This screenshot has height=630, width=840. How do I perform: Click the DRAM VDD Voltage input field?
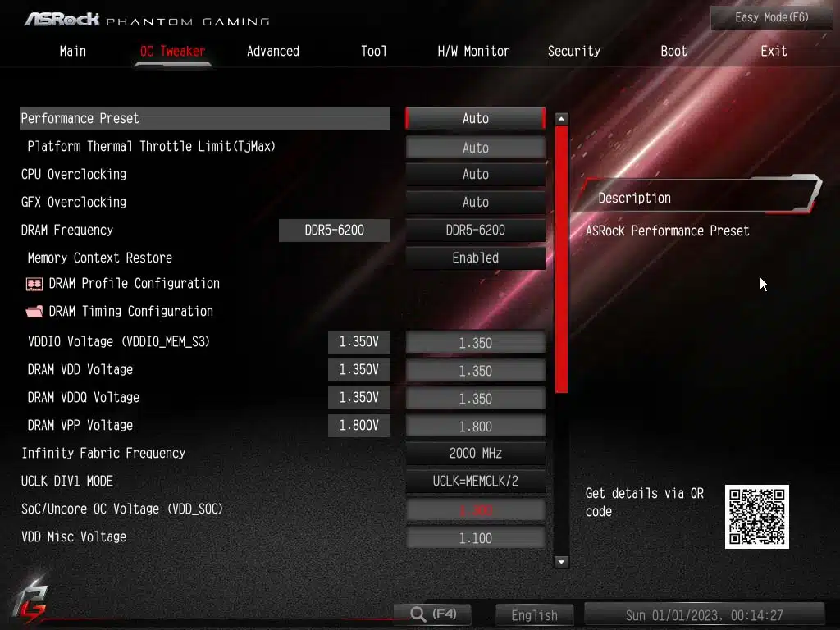475,371
